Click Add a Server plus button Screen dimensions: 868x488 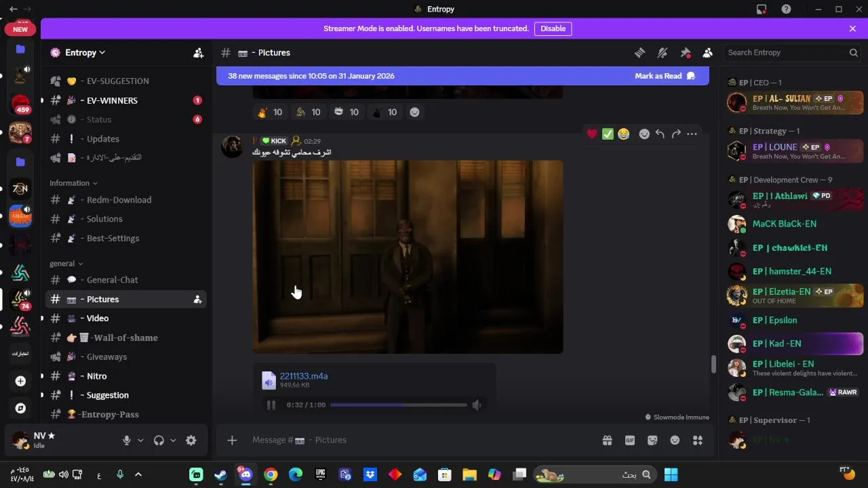20,382
